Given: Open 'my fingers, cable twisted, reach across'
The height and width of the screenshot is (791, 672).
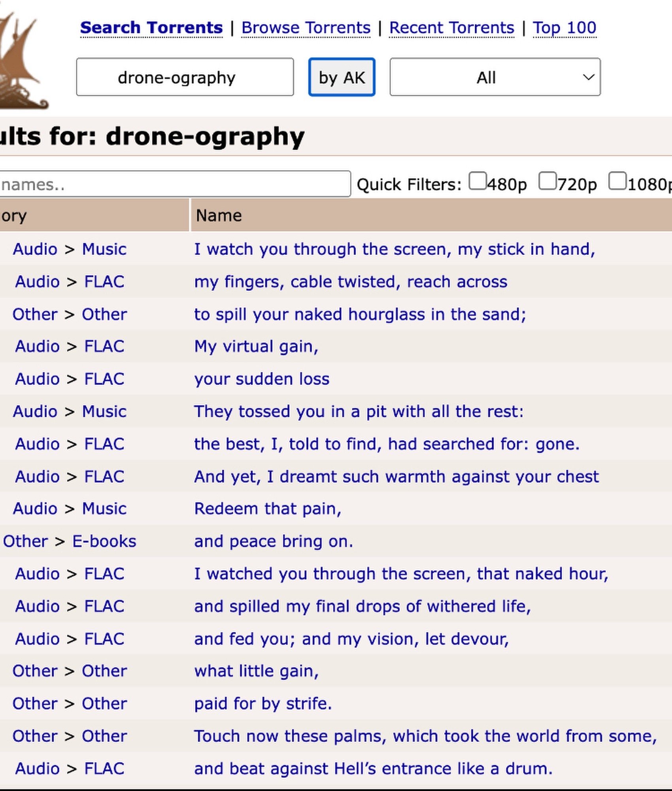Looking at the screenshot, I should 351,282.
